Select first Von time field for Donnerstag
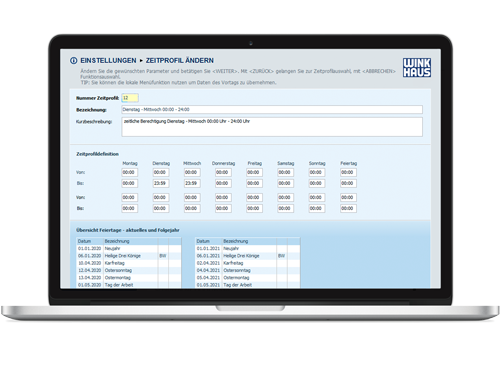The height and width of the screenshot is (372, 500). click(223, 172)
